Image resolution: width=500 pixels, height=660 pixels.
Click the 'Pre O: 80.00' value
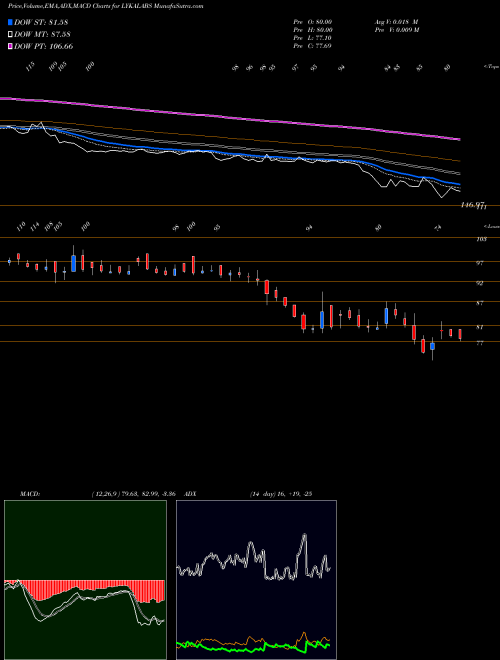click(x=313, y=21)
